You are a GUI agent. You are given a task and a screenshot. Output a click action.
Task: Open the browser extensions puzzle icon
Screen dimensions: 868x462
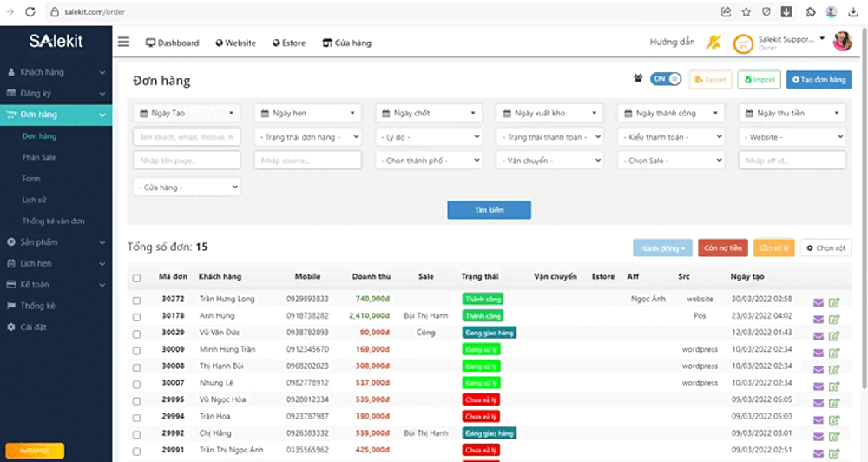point(811,11)
